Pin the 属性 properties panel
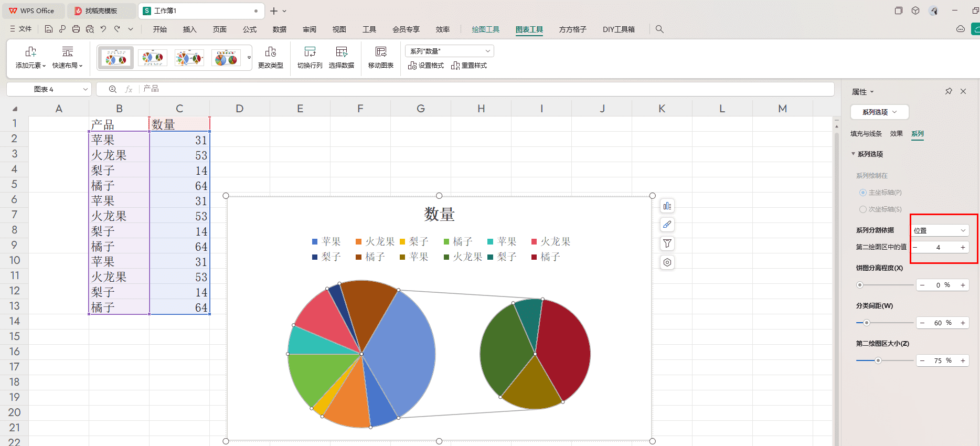 (x=949, y=91)
